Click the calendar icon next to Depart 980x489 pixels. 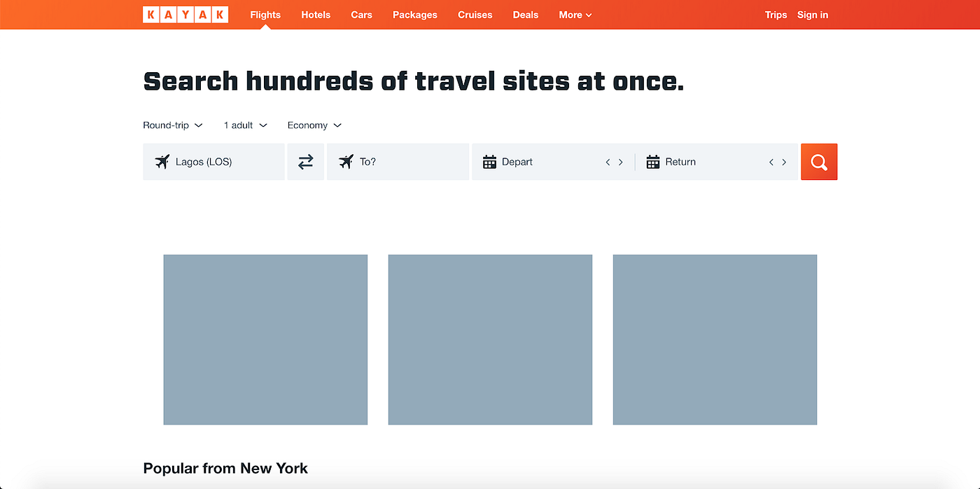(x=489, y=162)
